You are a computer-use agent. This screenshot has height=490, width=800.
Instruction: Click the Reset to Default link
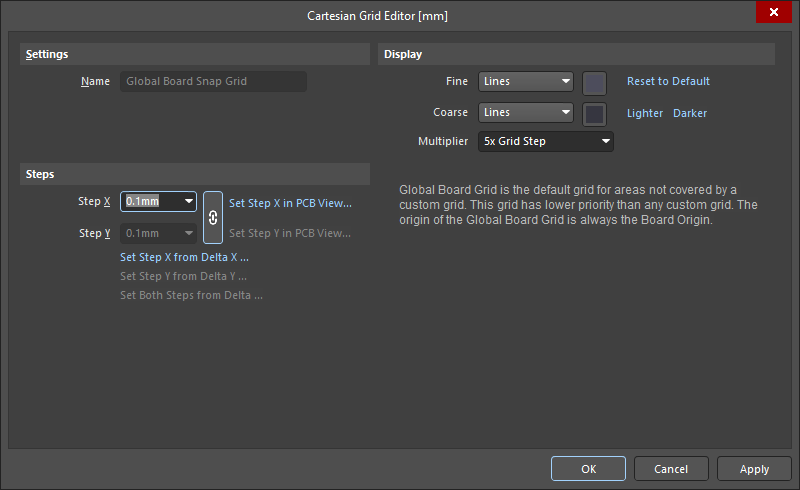tap(668, 82)
